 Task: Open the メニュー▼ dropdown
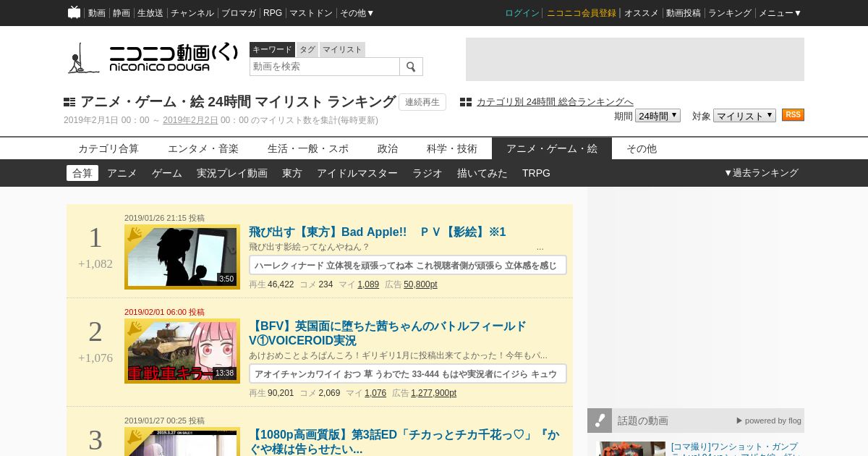click(x=780, y=13)
